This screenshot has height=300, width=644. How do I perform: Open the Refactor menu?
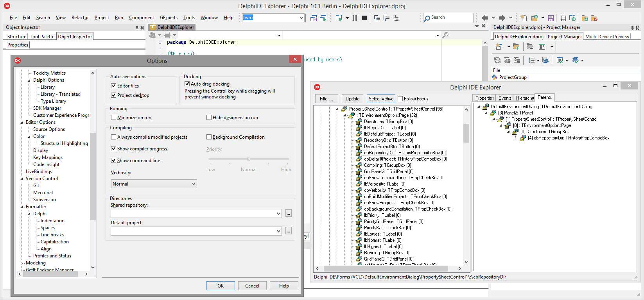tap(80, 18)
